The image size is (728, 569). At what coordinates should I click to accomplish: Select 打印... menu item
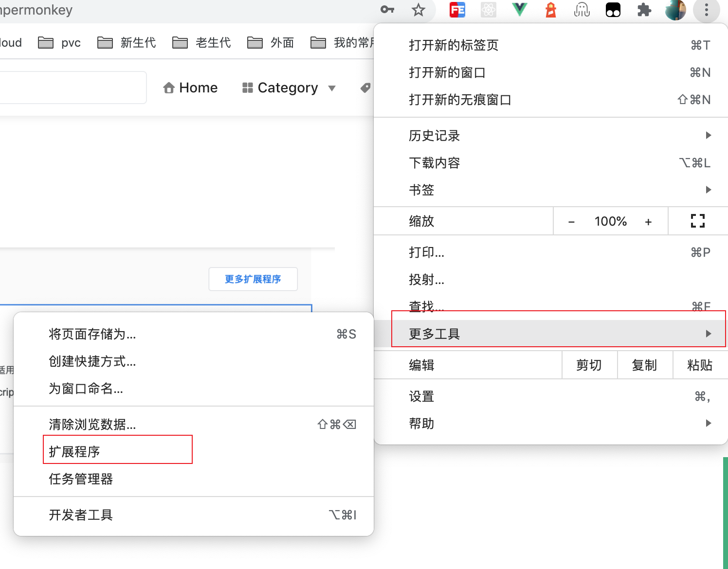pyautogui.click(x=551, y=252)
